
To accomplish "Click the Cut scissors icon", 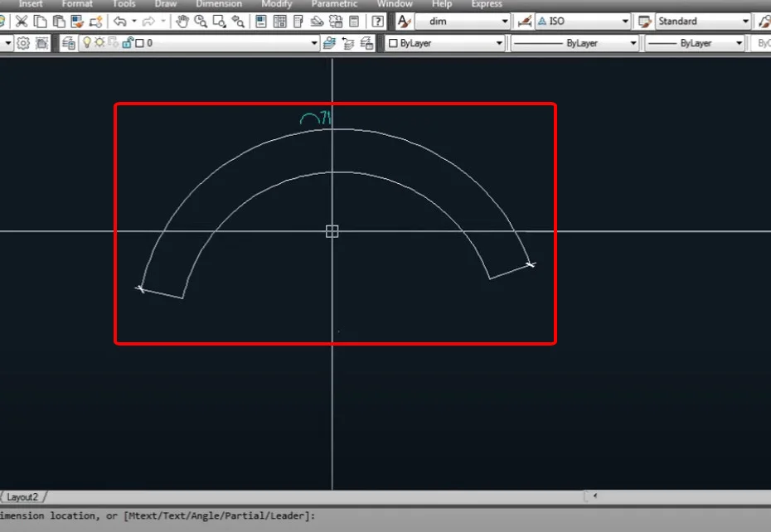I will 22,22.
